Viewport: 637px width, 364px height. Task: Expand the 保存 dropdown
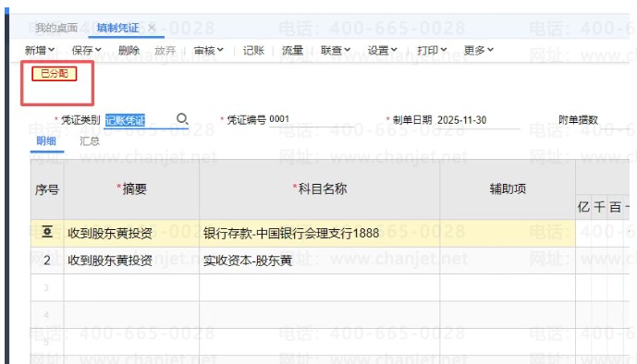click(x=86, y=50)
